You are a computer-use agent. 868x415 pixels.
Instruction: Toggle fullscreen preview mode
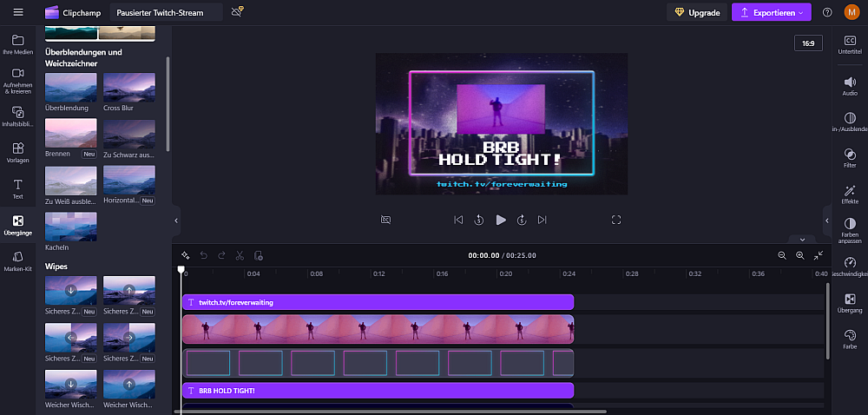tap(616, 220)
